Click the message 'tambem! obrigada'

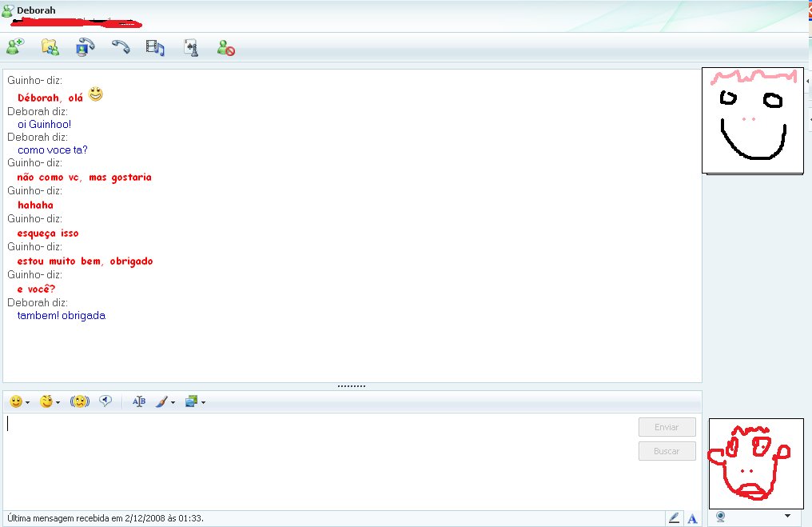62,316
